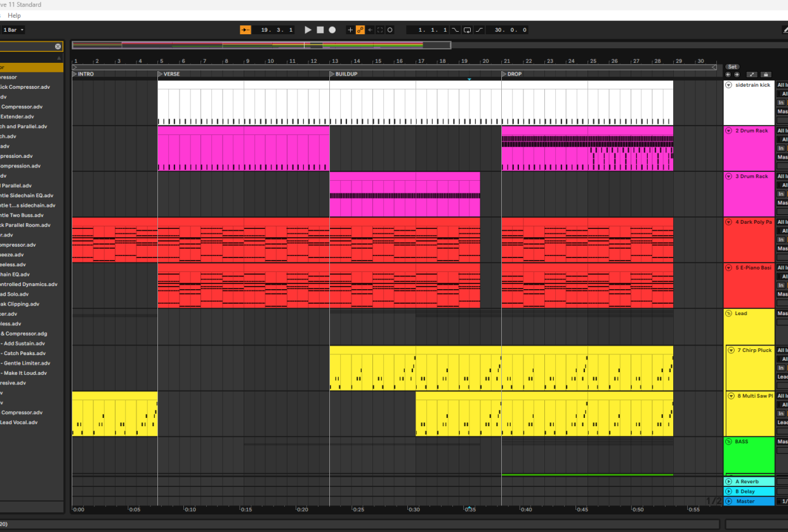
Task: Toggle In monitor on 8 Multi Saw track
Action: pos(781,413)
